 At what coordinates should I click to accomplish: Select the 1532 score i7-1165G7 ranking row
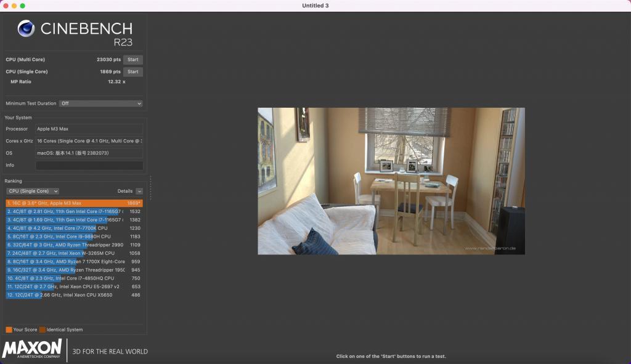(74, 211)
